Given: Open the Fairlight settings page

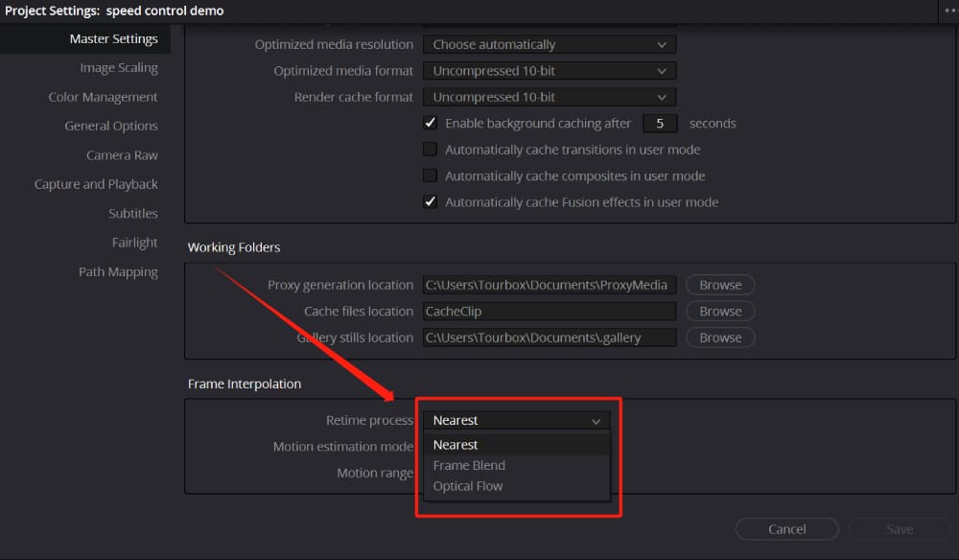Looking at the screenshot, I should coord(134,242).
